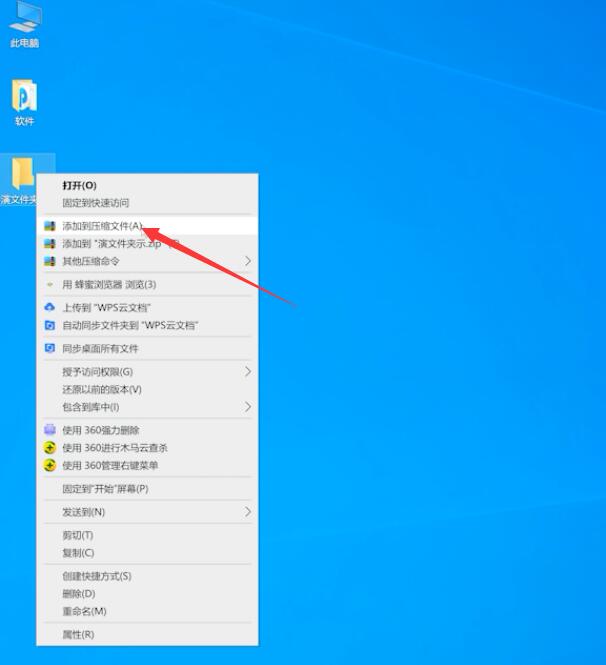Choose 同步桌面所有文件
This screenshot has width=606, height=665.
point(147,349)
